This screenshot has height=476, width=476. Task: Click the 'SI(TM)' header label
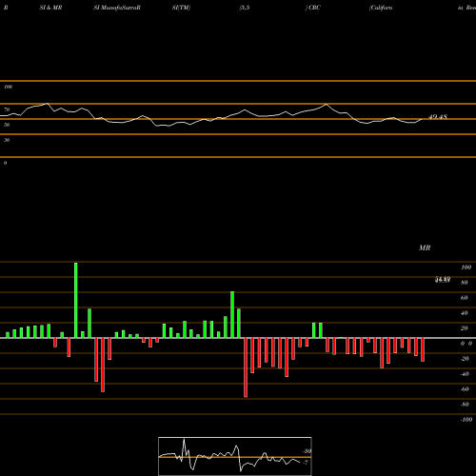pyautogui.click(x=181, y=8)
